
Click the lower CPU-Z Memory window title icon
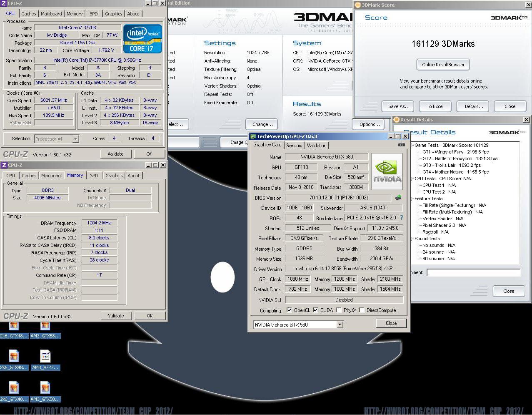click(x=4, y=165)
